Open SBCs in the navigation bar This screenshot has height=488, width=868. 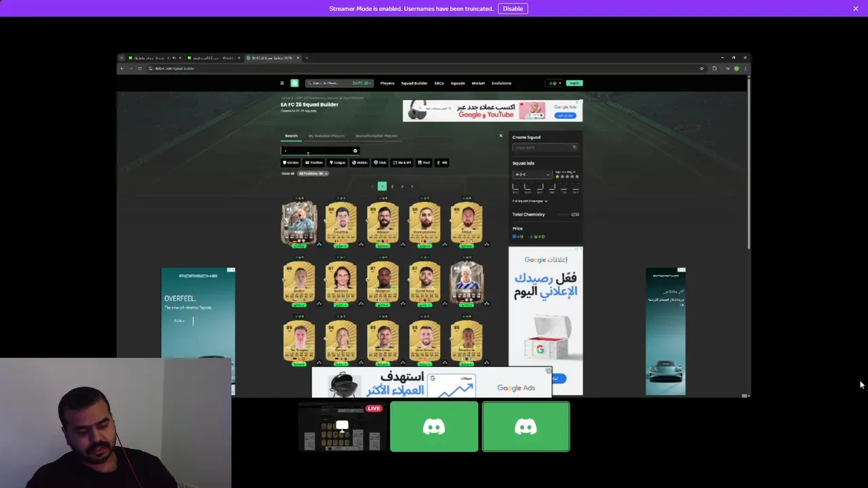pyautogui.click(x=439, y=83)
